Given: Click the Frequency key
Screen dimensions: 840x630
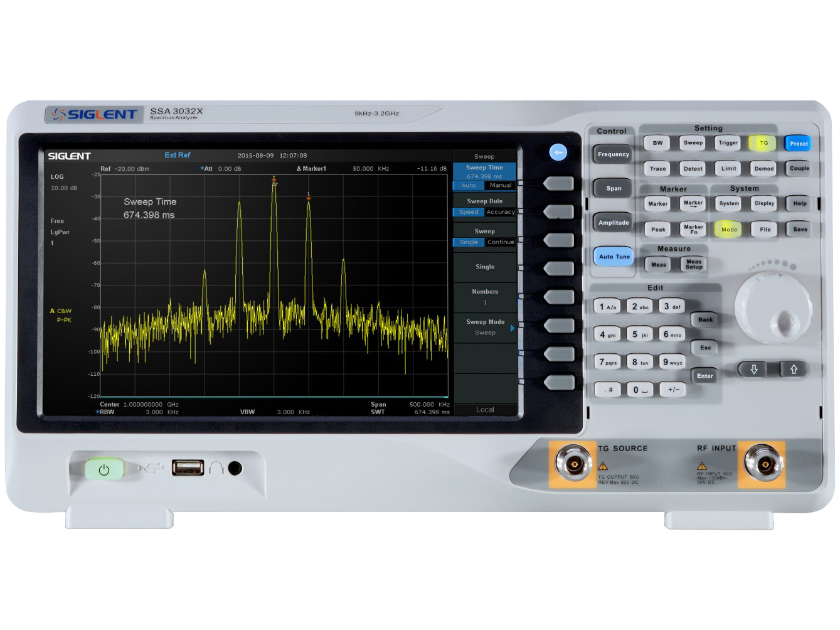Looking at the screenshot, I should pyautogui.click(x=613, y=154).
